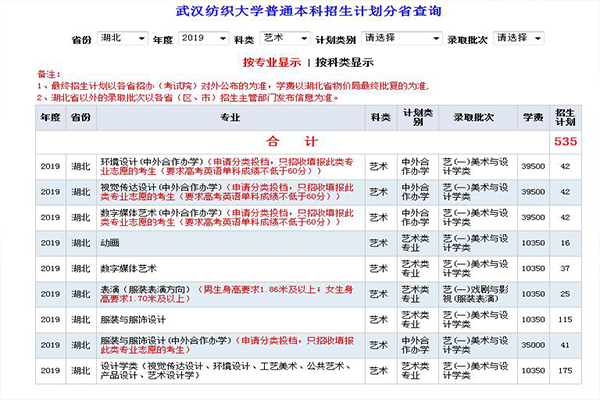Screen dimensions: 600x400
Task: Select the 表演（服装表演方向） major cell
Action: (x=231, y=294)
